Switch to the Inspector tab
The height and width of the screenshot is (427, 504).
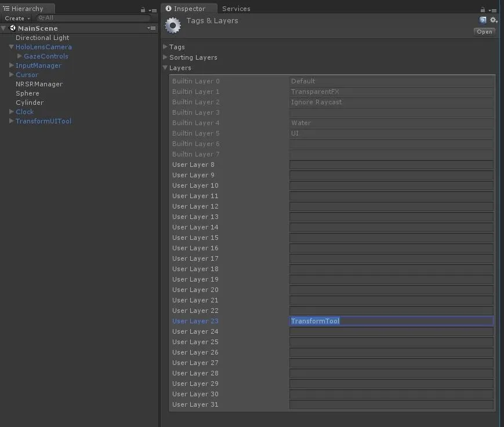click(x=189, y=9)
